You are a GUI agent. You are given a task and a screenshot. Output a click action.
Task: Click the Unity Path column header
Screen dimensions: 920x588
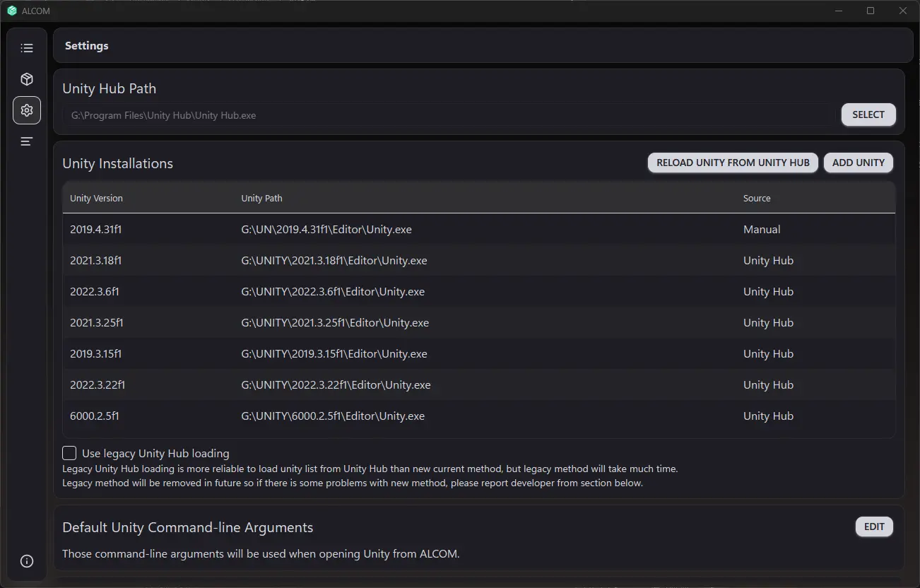pyautogui.click(x=261, y=199)
